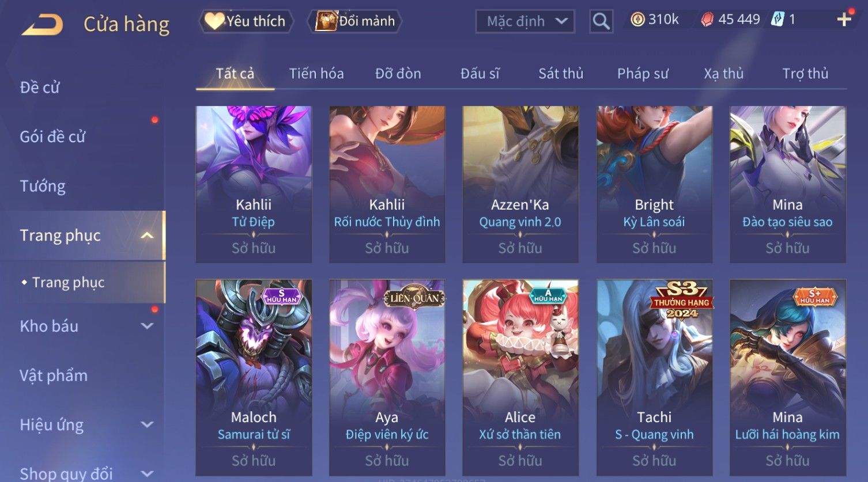Tap the gold coin balance icon
This screenshot has width=868, height=482.
pos(637,20)
